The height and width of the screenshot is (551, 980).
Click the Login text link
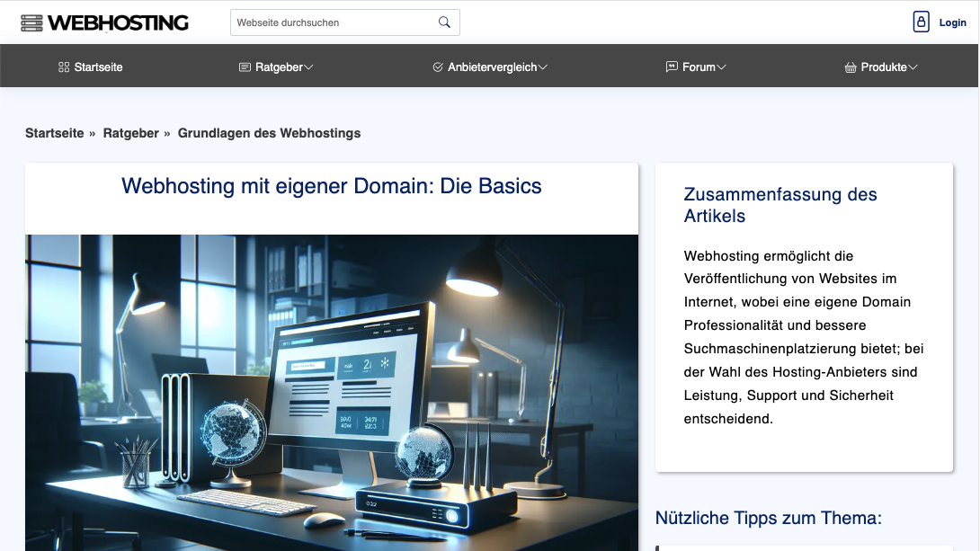(952, 22)
